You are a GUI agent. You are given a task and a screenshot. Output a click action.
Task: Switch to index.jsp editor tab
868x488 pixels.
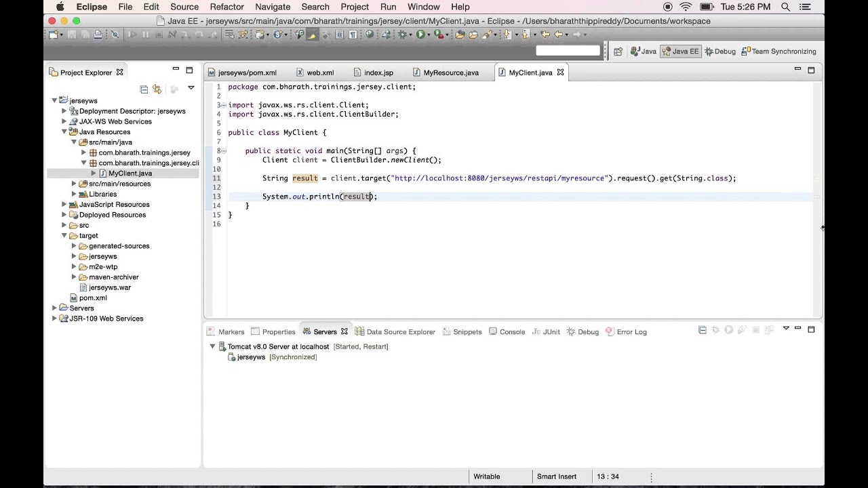click(378, 73)
